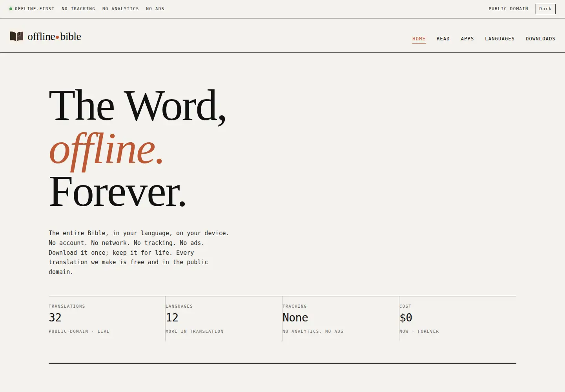Open the Languages nav item
Screen dimensions: 565x392
[x=499, y=39]
